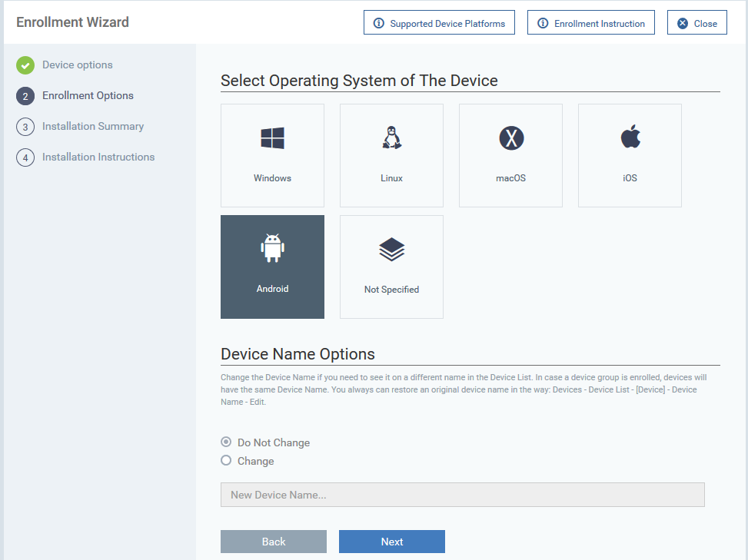The width and height of the screenshot is (748, 560).
Task: Click the Select Operating System heading
Action: point(359,81)
